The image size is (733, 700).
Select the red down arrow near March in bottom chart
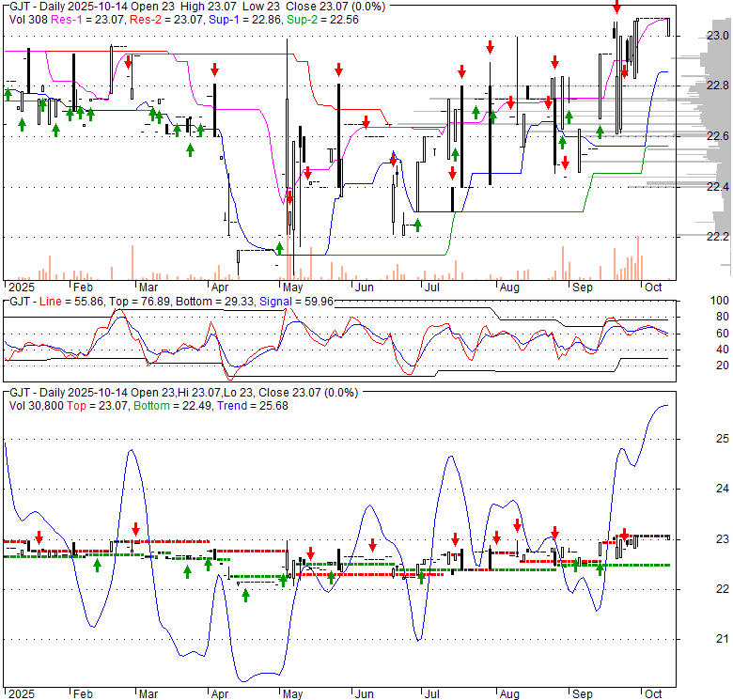click(x=136, y=528)
